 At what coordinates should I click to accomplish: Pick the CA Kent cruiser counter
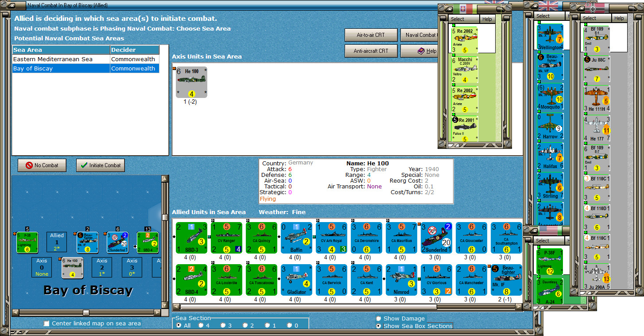[x=366, y=280]
